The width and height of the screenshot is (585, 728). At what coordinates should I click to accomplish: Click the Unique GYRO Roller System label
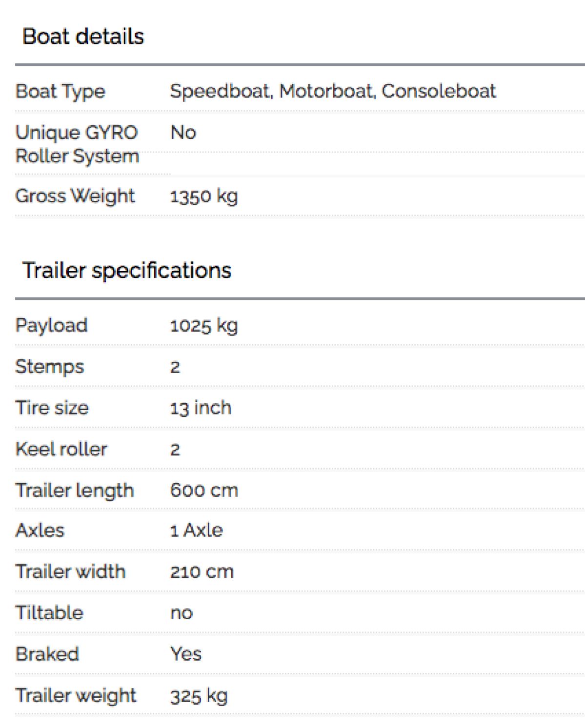(77, 144)
